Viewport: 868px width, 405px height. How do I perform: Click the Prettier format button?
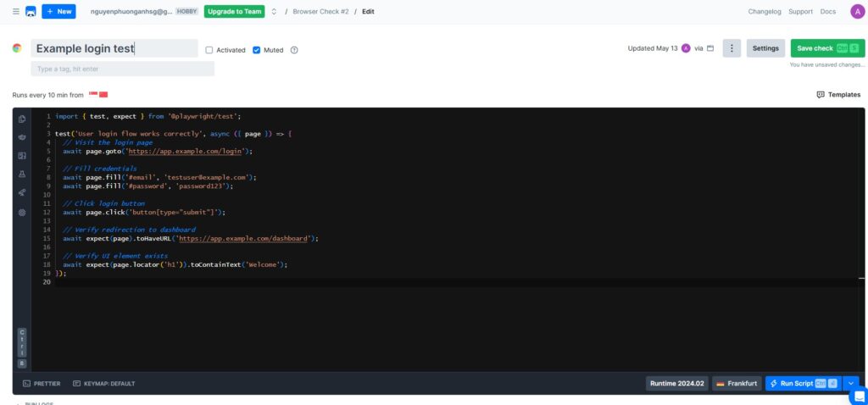(41, 384)
